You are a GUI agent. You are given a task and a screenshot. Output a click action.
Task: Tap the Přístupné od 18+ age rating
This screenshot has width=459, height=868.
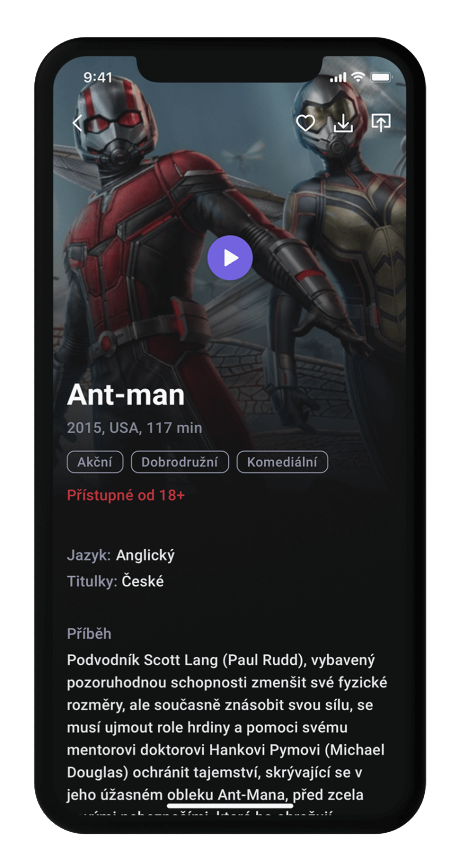(x=126, y=495)
